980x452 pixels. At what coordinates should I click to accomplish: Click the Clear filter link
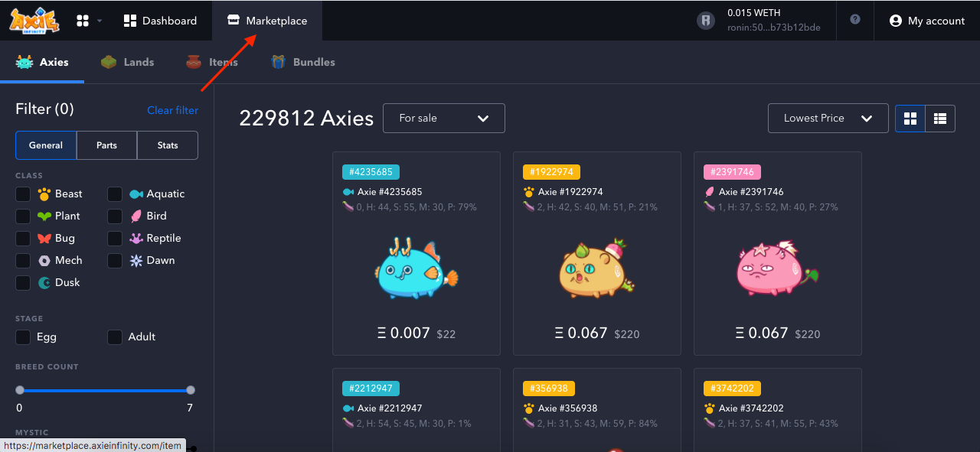(x=172, y=109)
